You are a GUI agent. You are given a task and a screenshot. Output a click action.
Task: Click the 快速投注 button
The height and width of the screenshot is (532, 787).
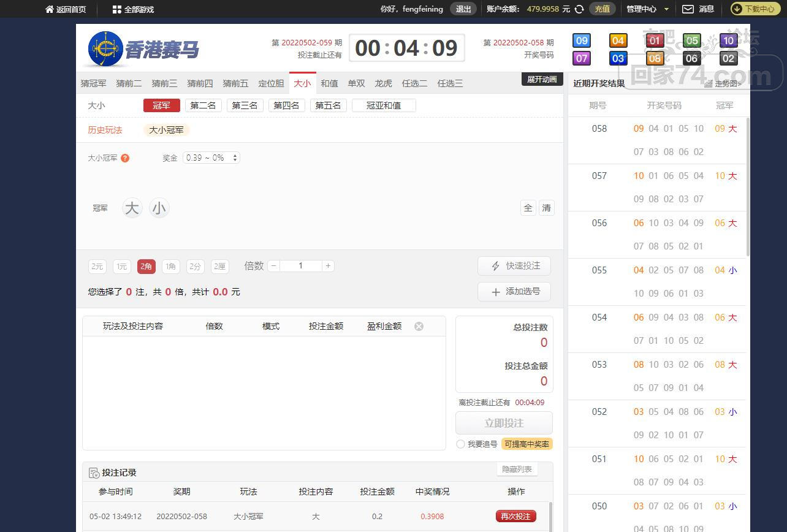pyautogui.click(x=514, y=265)
